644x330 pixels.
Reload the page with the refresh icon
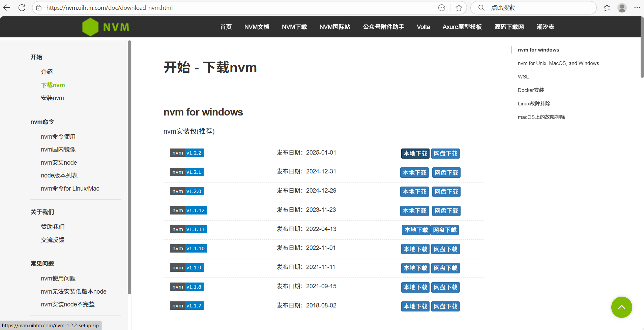point(22,7)
